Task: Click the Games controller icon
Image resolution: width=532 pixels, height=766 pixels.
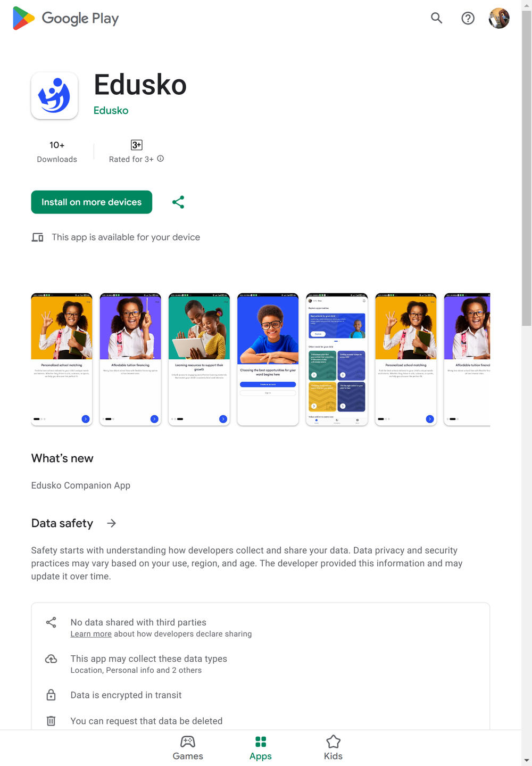Action: [x=188, y=742]
